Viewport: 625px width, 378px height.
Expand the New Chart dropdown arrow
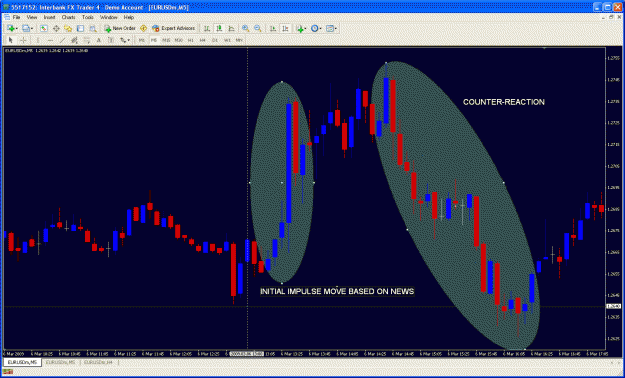pyautogui.click(x=16, y=28)
